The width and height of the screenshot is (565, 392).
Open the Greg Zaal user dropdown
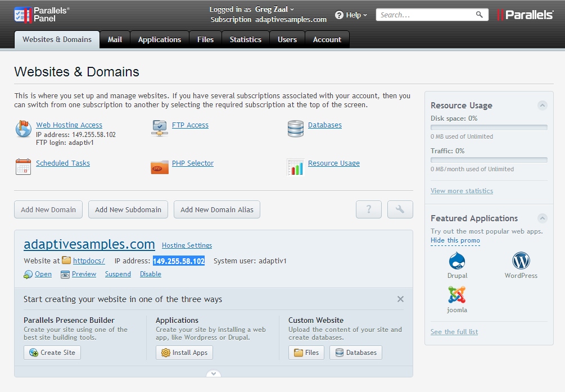click(x=275, y=9)
